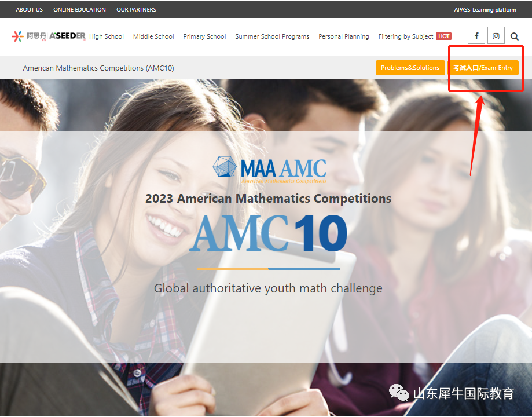This screenshot has width=532, height=417.
Task: Click the A'SEEDER logo
Action: (48, 36)
